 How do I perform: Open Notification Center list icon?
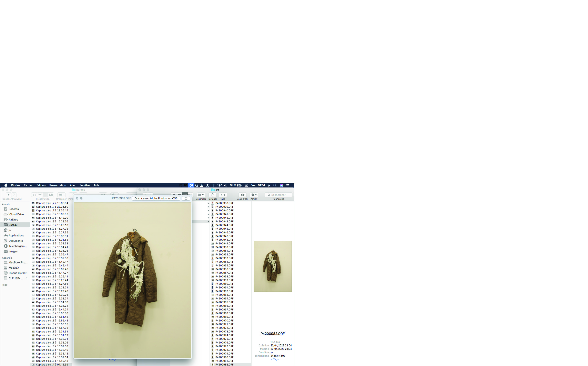click(288, 185)
